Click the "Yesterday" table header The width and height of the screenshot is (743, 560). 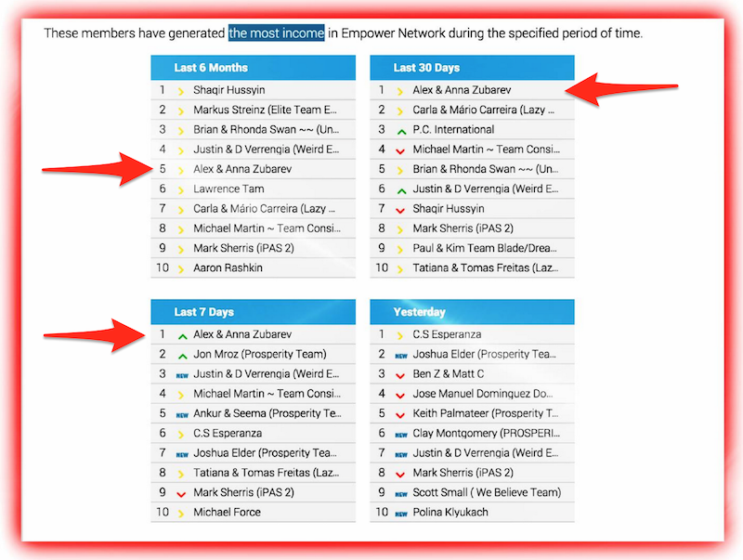pos(472,312)
